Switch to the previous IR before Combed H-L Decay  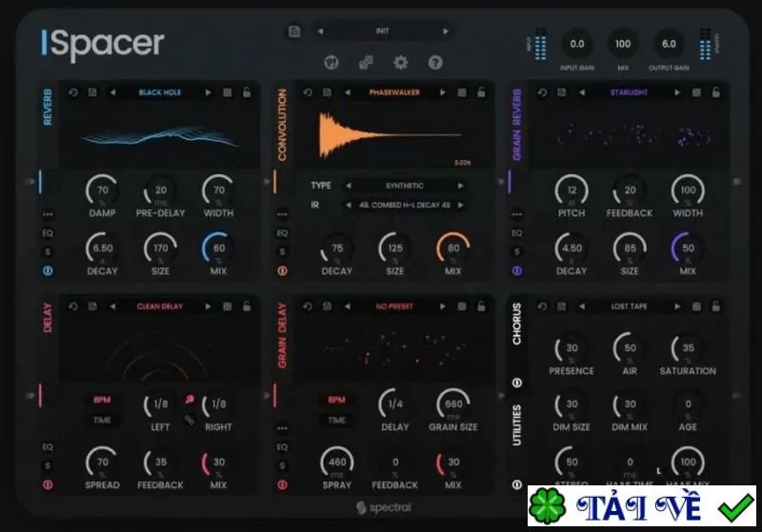pos(348,205)
